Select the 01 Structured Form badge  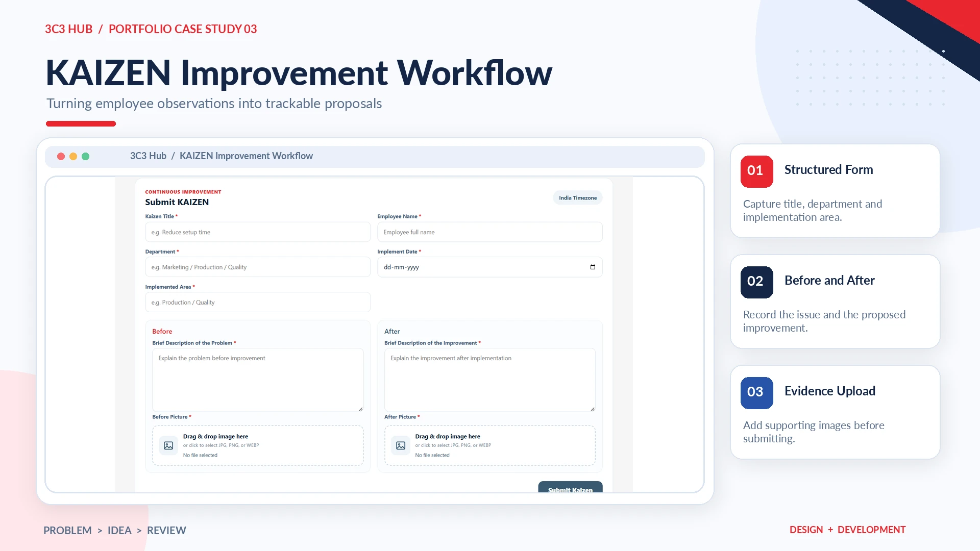tap(756, 171)
